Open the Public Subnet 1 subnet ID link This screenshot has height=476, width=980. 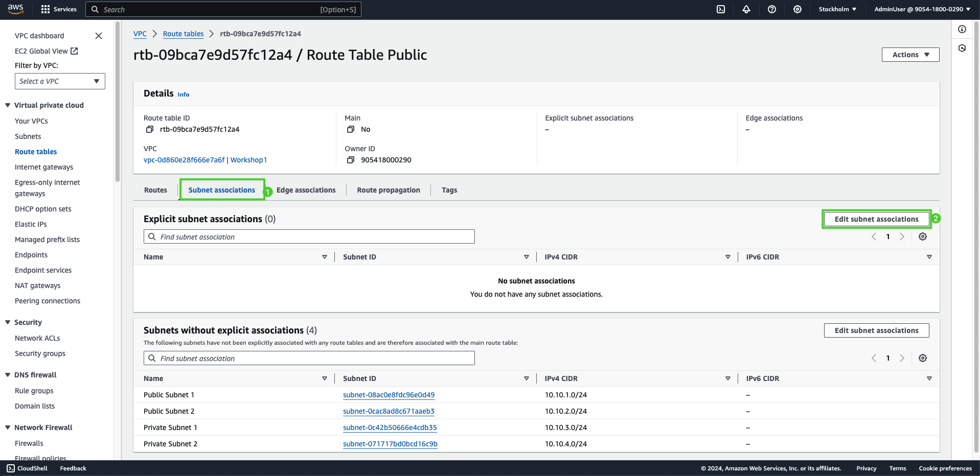tap(389, 395)
